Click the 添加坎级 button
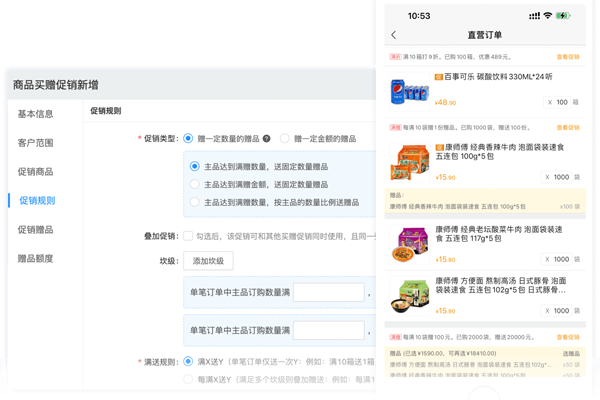The image size is (600, 400). click(x=208, y=261)
